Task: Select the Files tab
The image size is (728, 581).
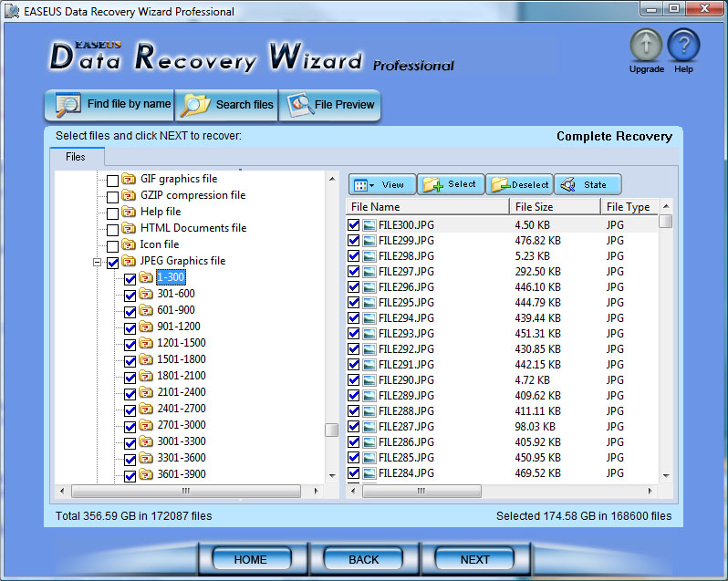Action: click(x=76, y=157)
